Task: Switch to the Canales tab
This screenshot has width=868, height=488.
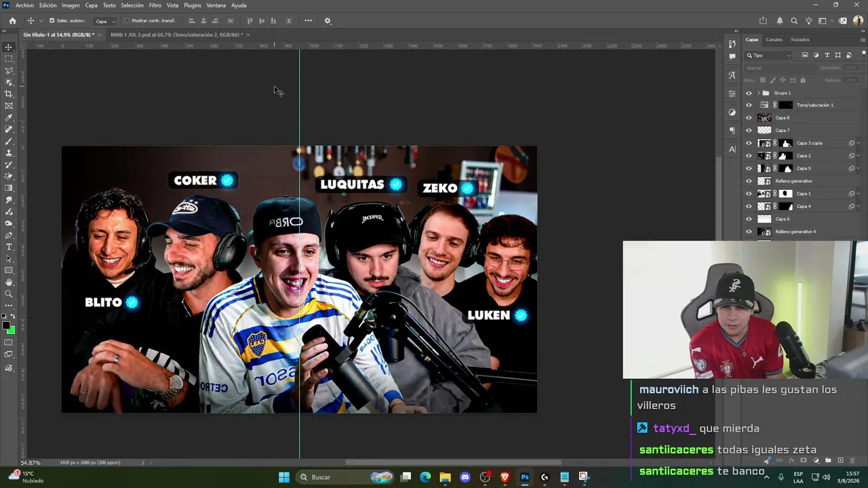Action: [x=774, y=39]
